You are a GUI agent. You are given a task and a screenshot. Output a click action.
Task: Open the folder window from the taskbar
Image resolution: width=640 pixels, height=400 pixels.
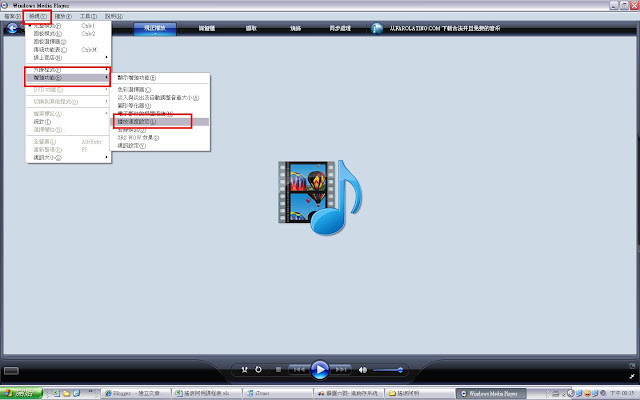pos(419,393)
